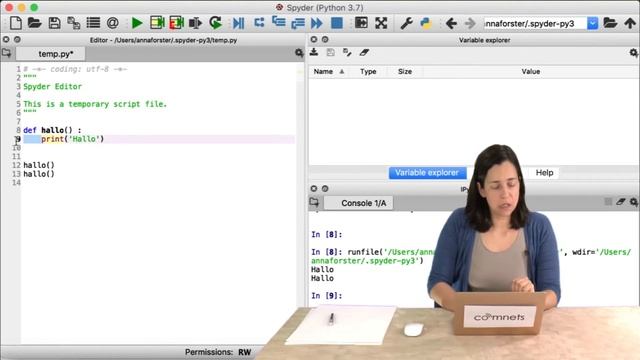Import data in Variable explorer
This screenshot has height=360, width=640.
[314, 52]
